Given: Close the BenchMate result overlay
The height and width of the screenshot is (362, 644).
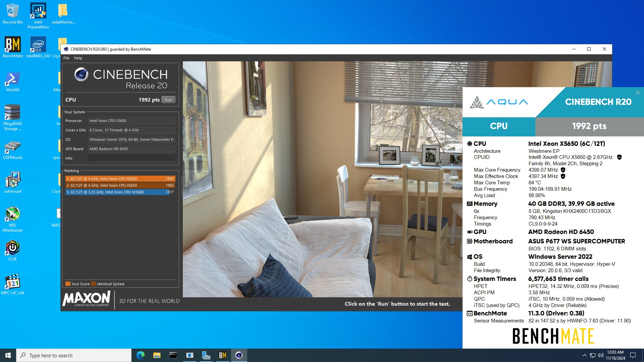Looking at the screenshot, I should pyautogui.click(x=638, y=93).
